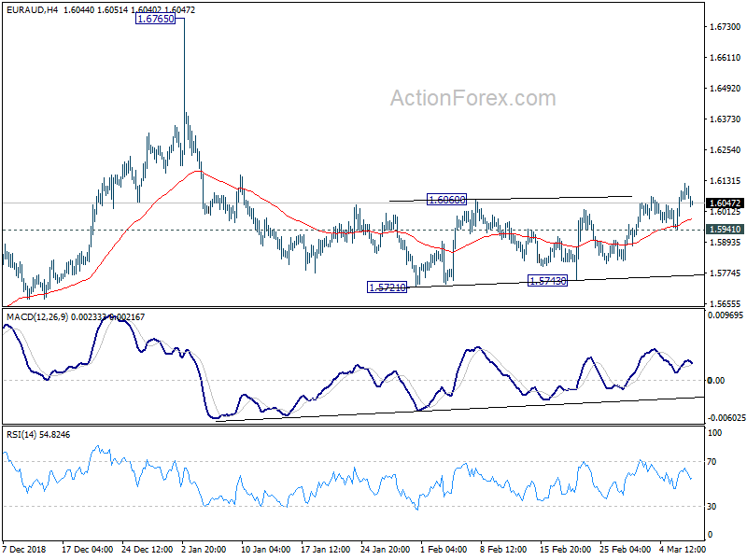
Task: Click the 17 Jan 12:00 date label
Action: pyautogui.click(x=326, y=550)
